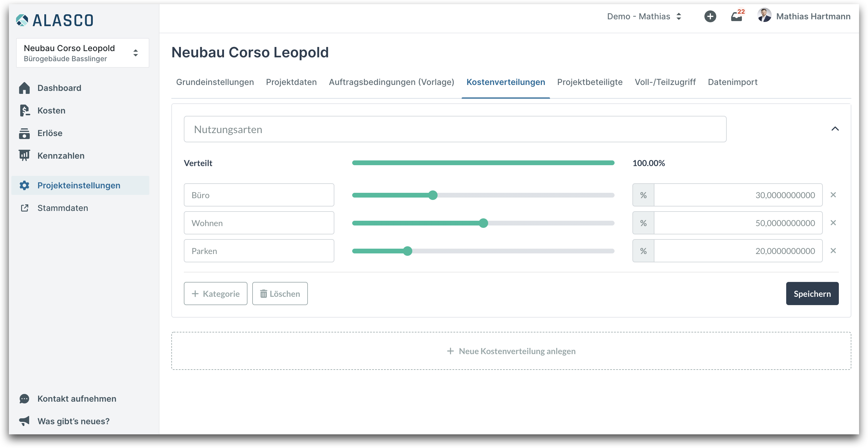Click the Stammdaten external link icon
The image size is (868, 448).
click(x=24, y=208)
